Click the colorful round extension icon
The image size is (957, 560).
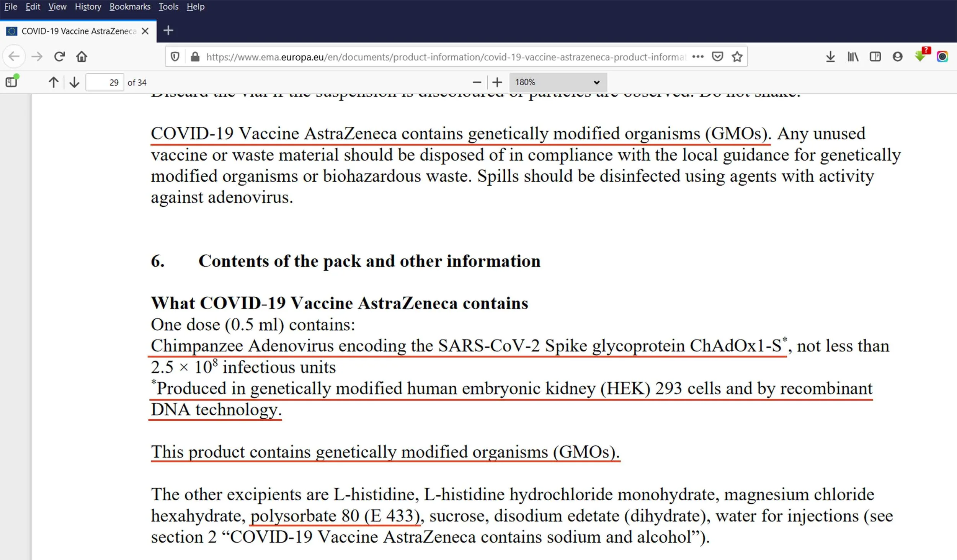[x=942, y=57]
